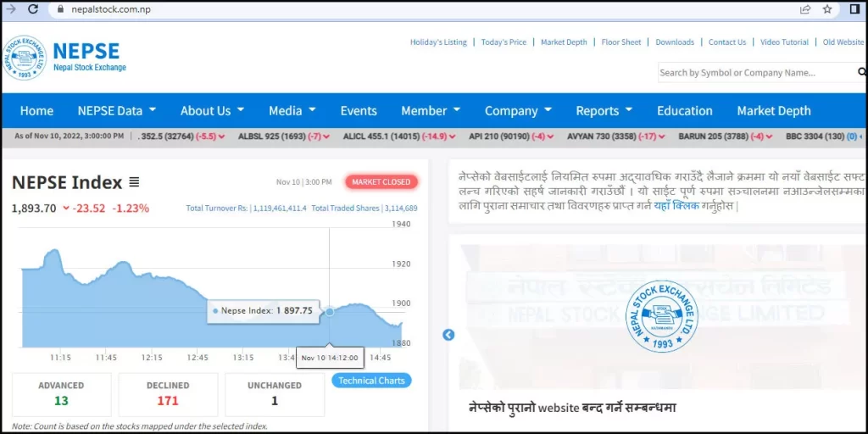The width and height of the screenshot is (868, 434).
Task: Open the Video Tutorial link
Action: tap(784, 42)
